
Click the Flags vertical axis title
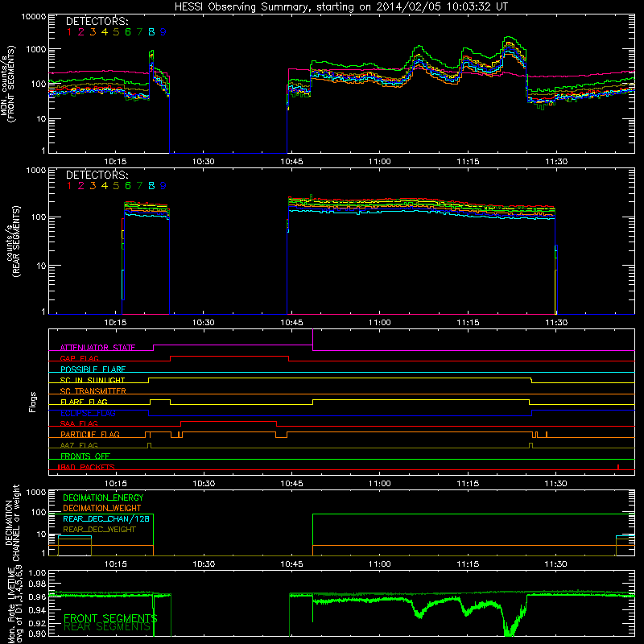[x=33, y=402]
